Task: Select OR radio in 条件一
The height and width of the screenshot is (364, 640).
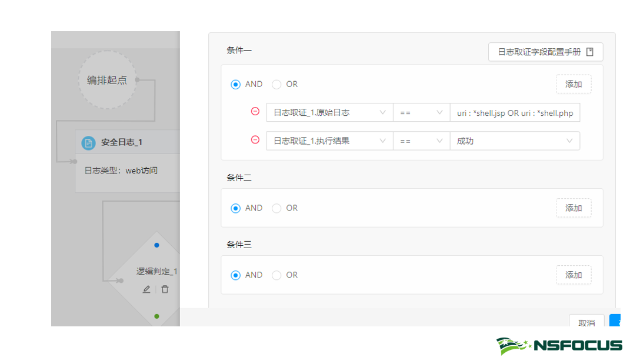Action: click(276, 85)
